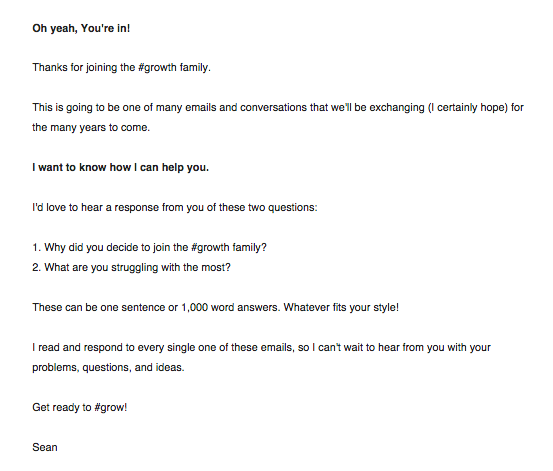Click the 'Sean' signature
Image resolution: width=553 pixels, height=471 pixels.
(x=45, y=447)
